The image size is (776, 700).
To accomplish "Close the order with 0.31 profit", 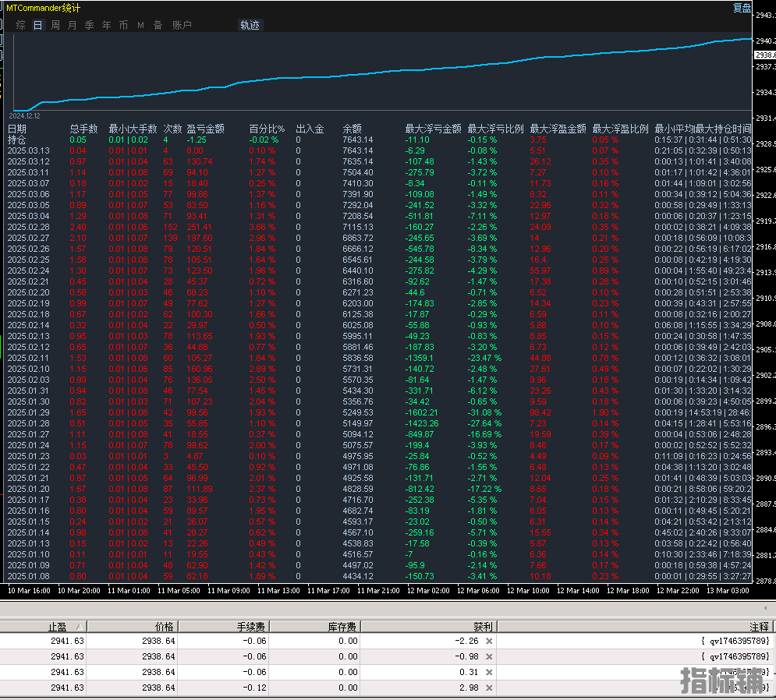I will pyautogui.click(x=489, y=672).
